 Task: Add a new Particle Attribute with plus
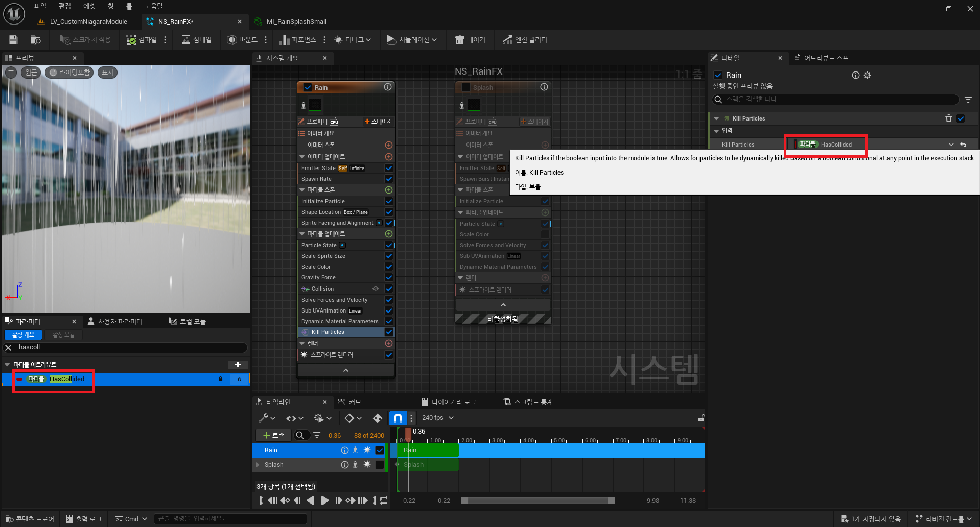tap(238, 365)
